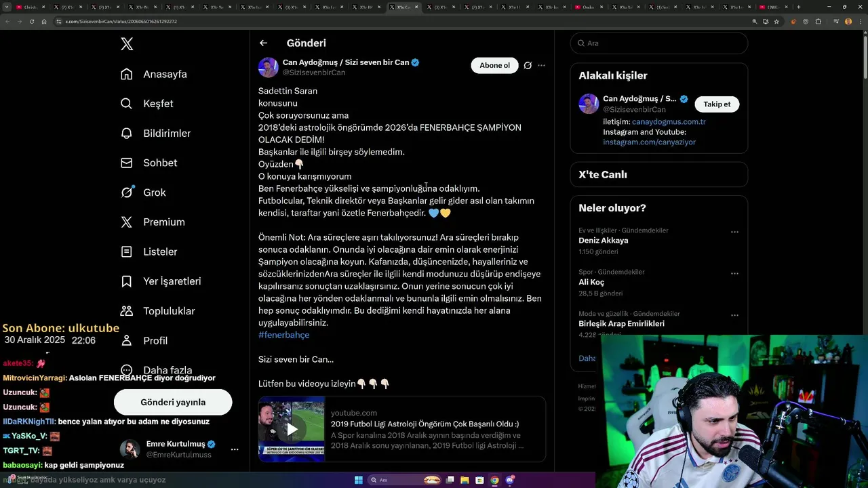The width and height of the screenshot is (868, 488).
Task: Open Chrome profile avatar
Action: click(x=848, y=22)
